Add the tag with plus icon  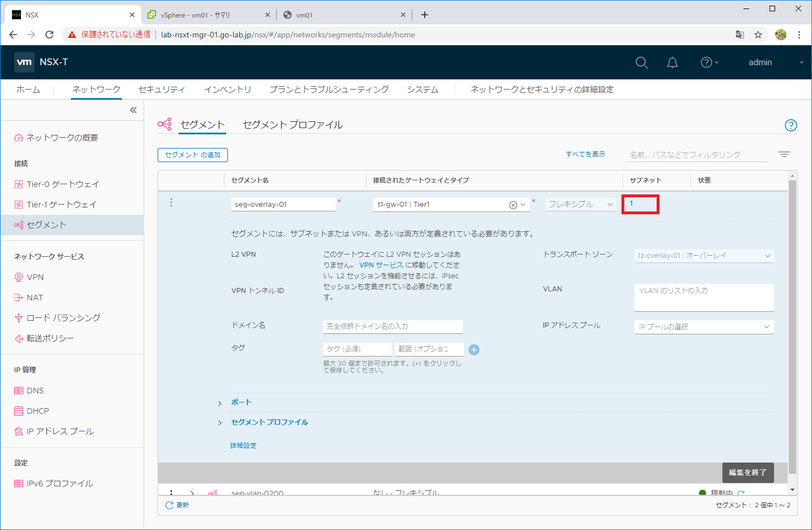click(x=474, y=350)
